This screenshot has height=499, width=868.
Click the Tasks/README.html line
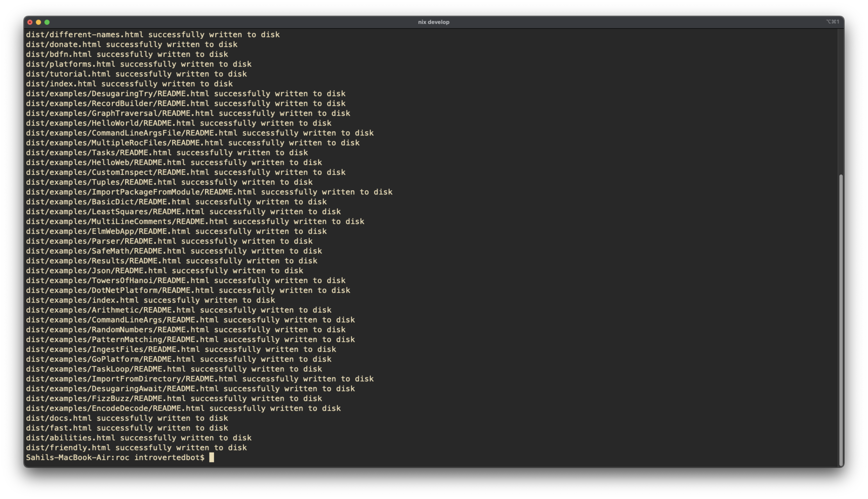coord(167,152)
